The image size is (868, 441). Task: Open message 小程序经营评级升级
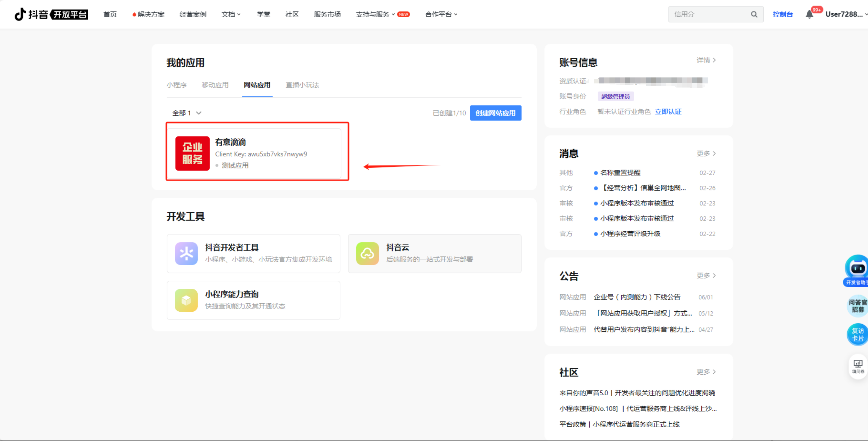tap(630, 233)
